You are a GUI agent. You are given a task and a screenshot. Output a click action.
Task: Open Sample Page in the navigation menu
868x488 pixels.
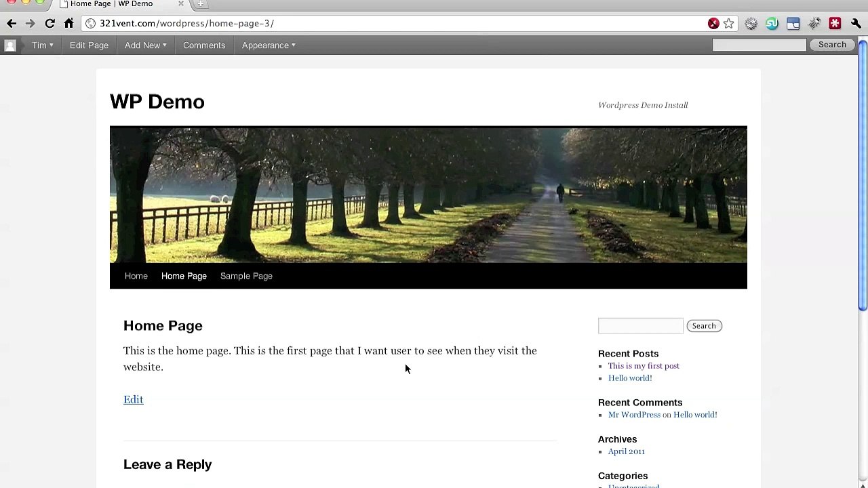[x=246, y=276]
